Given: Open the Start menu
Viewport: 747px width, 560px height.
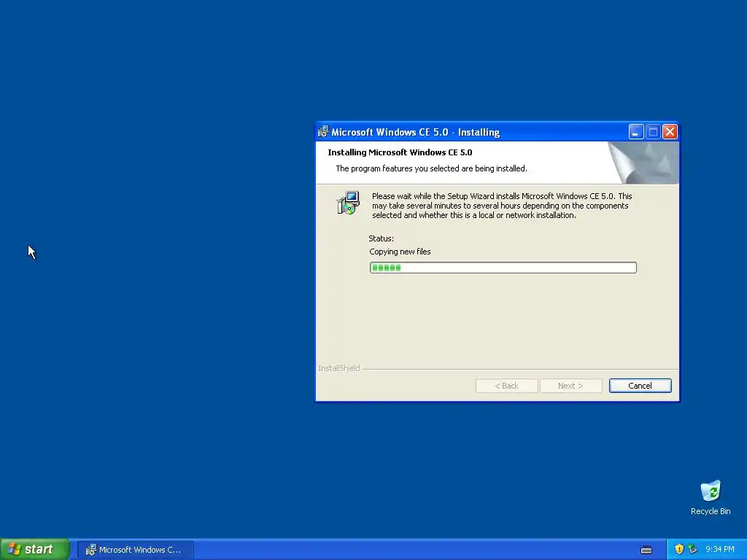Looking at the screenshot, I should click(35, 550).
